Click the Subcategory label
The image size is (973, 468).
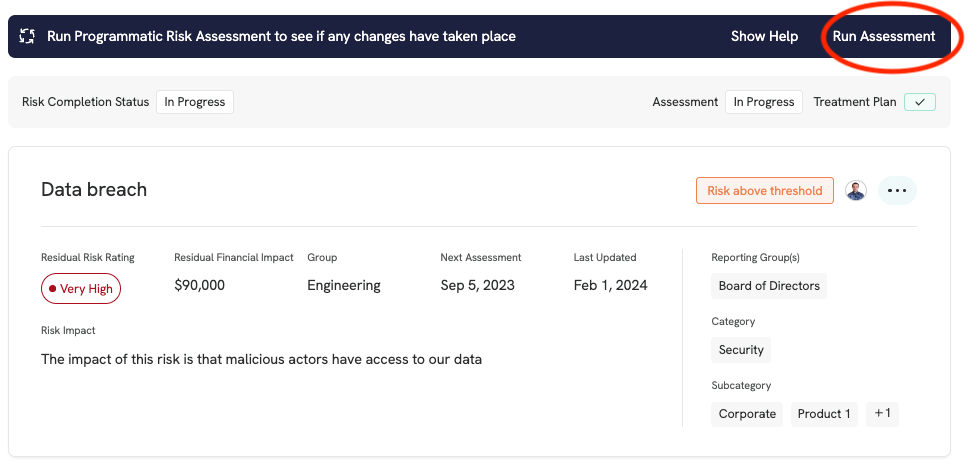(x=741, y=385)
